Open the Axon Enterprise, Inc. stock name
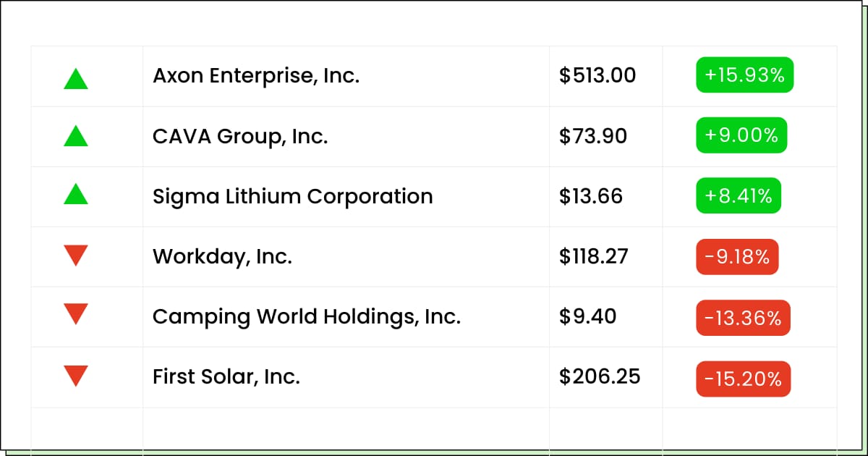The image size is (868, 456). click(x=256, y=75)
